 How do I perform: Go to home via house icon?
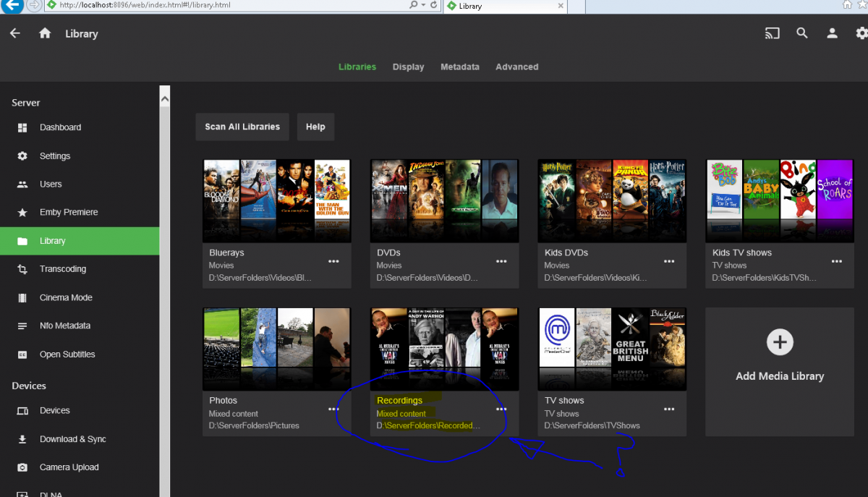pyautogui.click(x=45, y=33)
